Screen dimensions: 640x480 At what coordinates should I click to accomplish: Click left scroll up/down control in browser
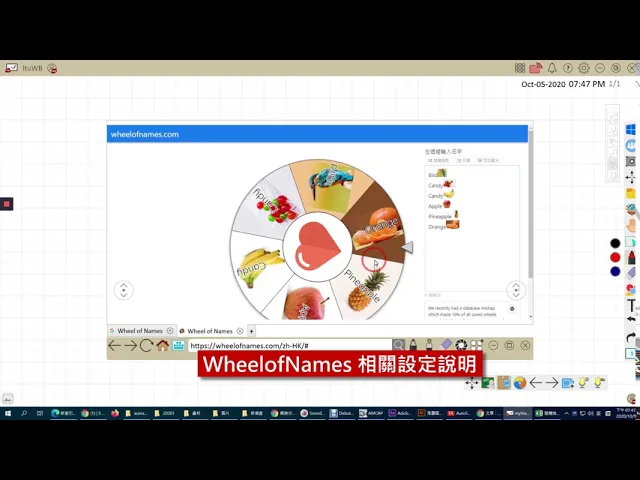[x=124, y=290]
